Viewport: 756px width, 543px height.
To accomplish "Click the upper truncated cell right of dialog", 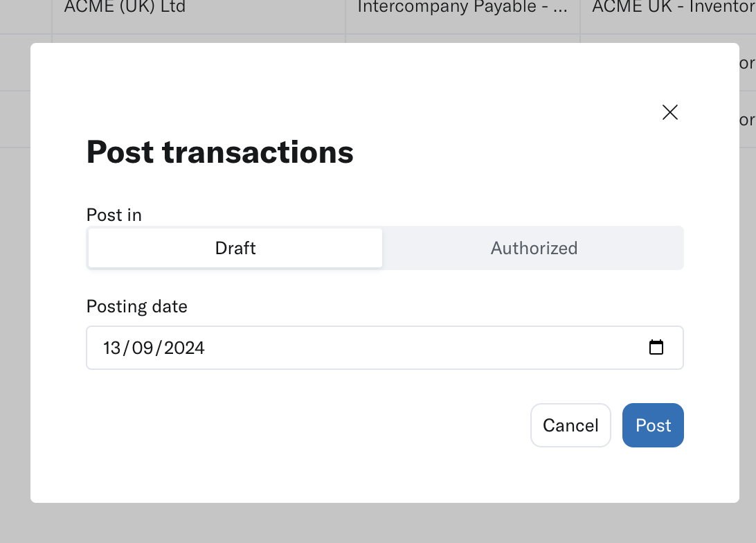I will pyautogui.click(x=747, y=63).
